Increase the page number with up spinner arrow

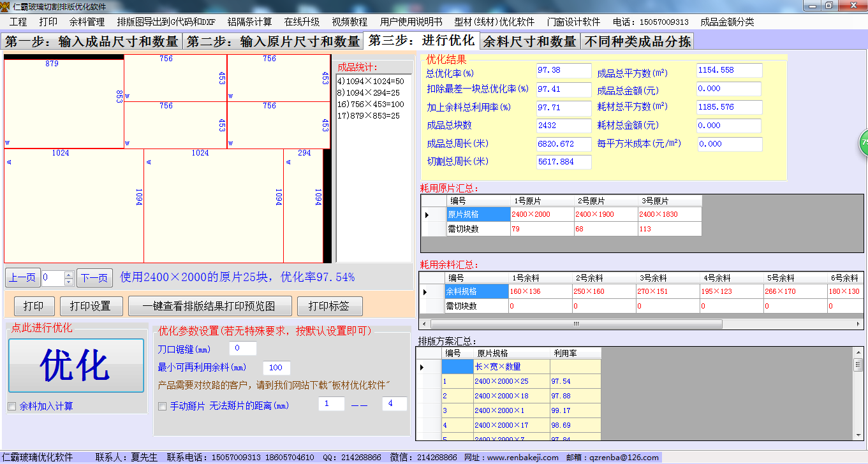pos(69,275)
